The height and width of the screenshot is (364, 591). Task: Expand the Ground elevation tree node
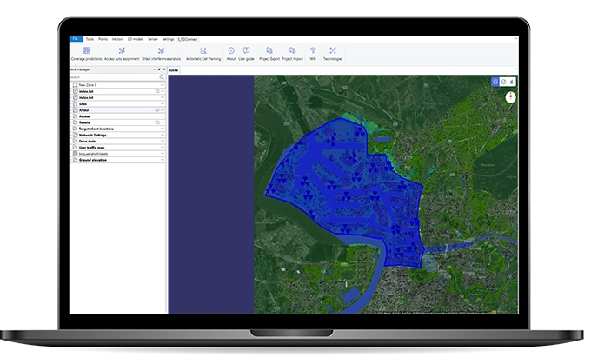[71, 160]
